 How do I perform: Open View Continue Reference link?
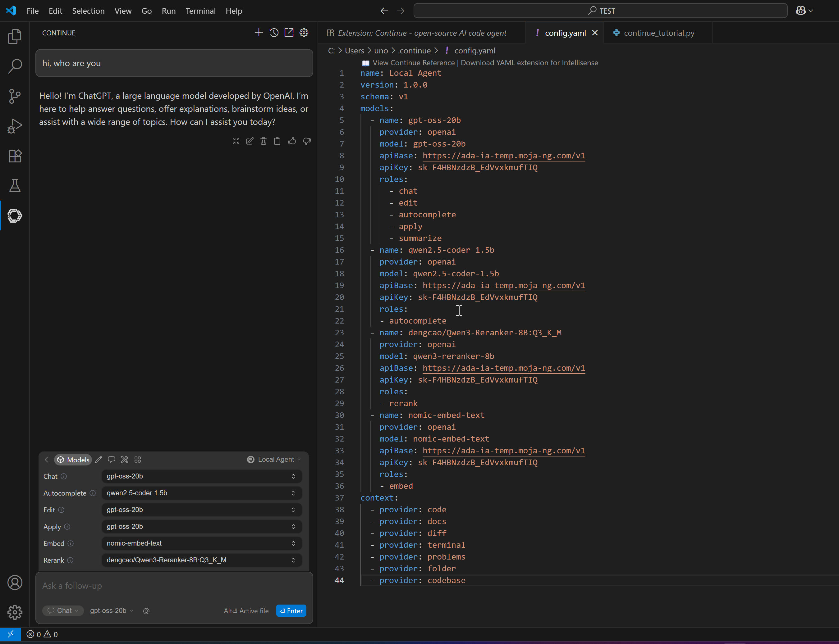click(414, 62)
